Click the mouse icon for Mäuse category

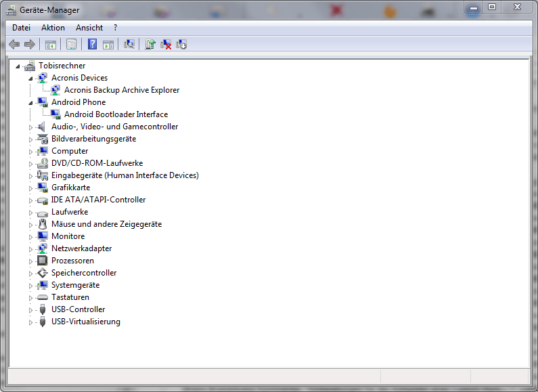43,224
